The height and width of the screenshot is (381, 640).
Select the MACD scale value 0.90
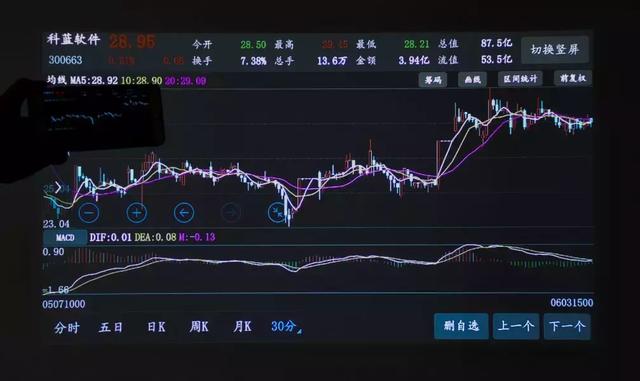coord(53,252)
